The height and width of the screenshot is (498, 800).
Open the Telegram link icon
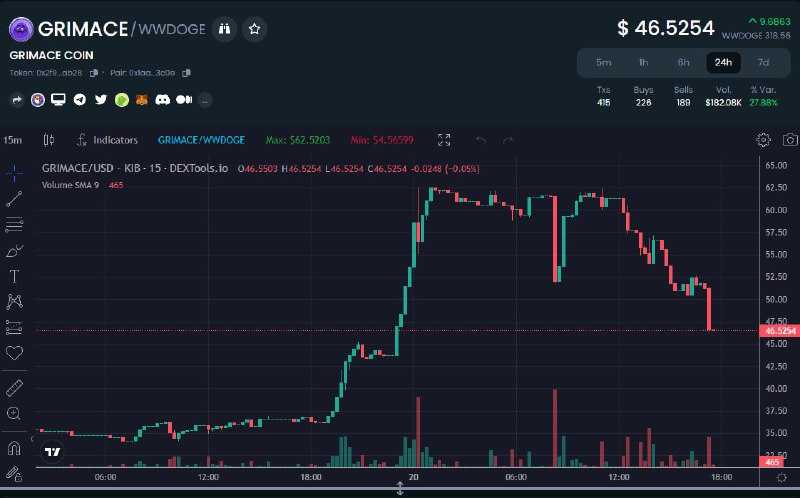pos(80,100)
